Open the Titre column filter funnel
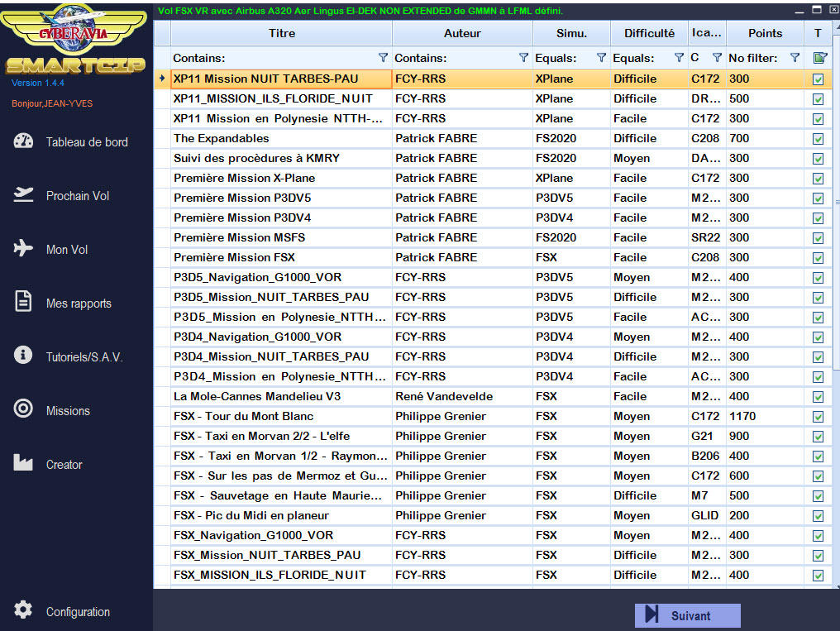This screenshot has height=631, width=840. pos(383,58)
